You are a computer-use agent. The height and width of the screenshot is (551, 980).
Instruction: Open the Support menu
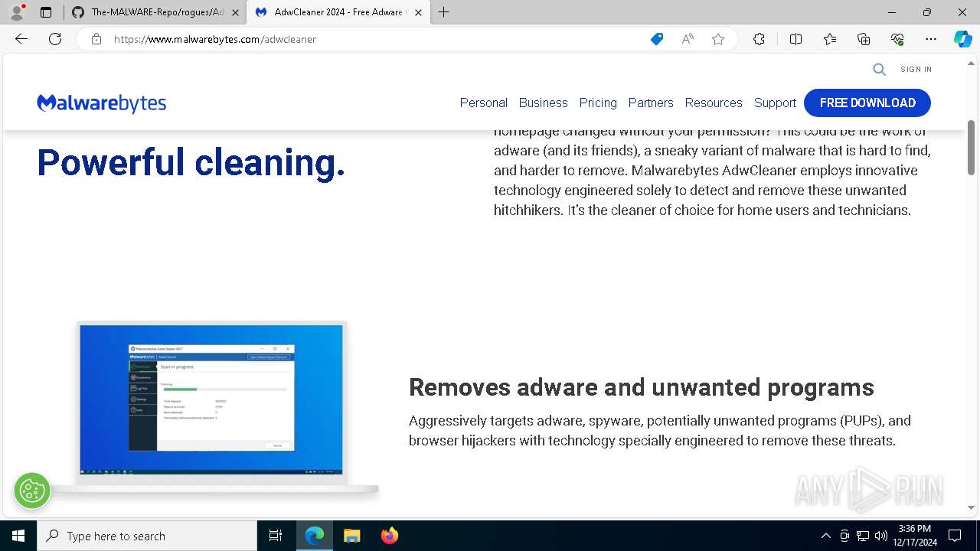(x=775, y=103)
